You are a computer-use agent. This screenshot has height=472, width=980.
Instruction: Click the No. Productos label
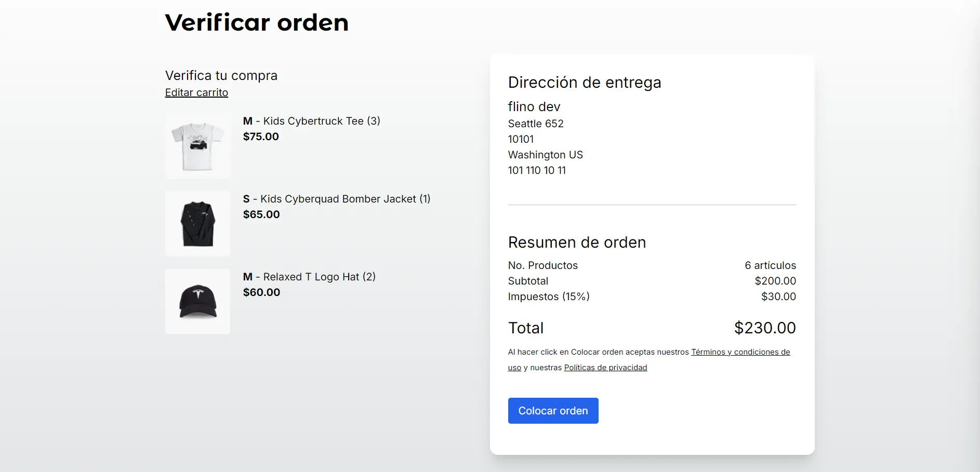tap(543, 265)
